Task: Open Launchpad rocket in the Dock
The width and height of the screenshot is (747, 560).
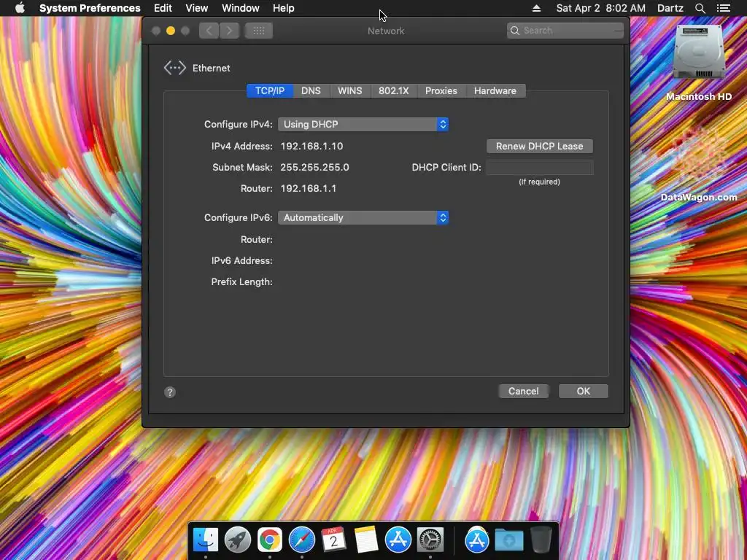Action: [238, 540]
